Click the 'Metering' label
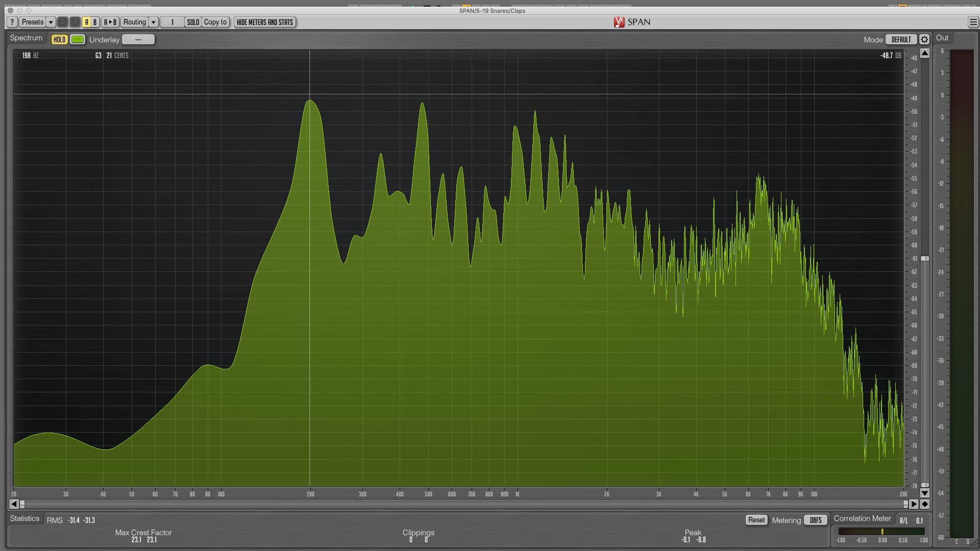Image resolution: width=980 pixels, height=551 pixels. click(x=787, y=520)
